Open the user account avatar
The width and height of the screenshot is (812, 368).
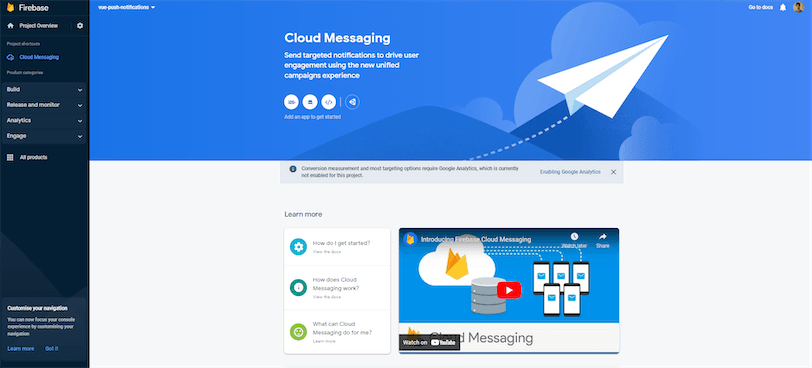click(799, 7)
